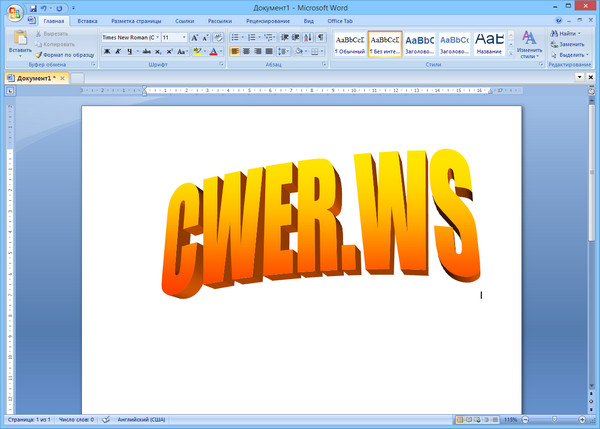Apply superscript formatting
600x429 pixels.
click(x=169, y=51)
